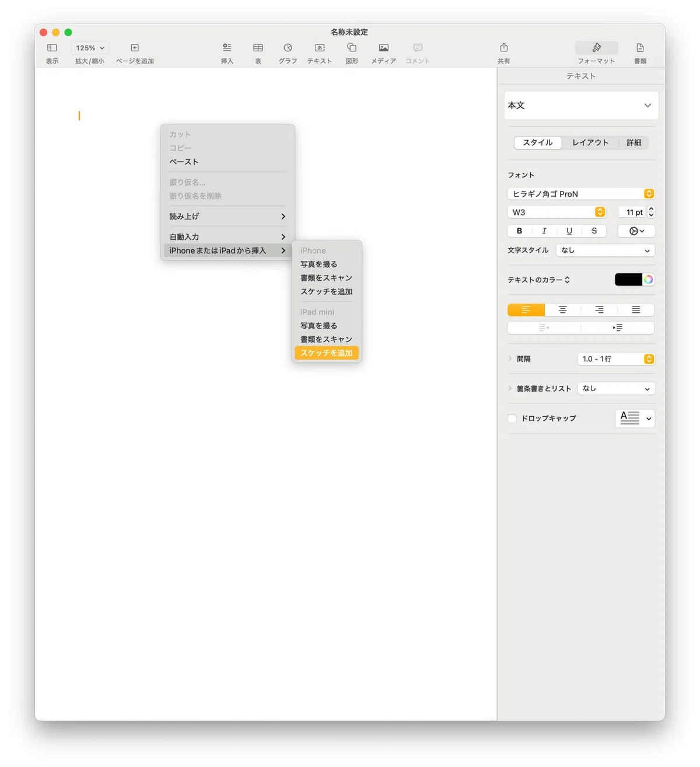Screen dimensions: 700x767
Task: Open the advanced text options gear
Action: pos(636,231)
